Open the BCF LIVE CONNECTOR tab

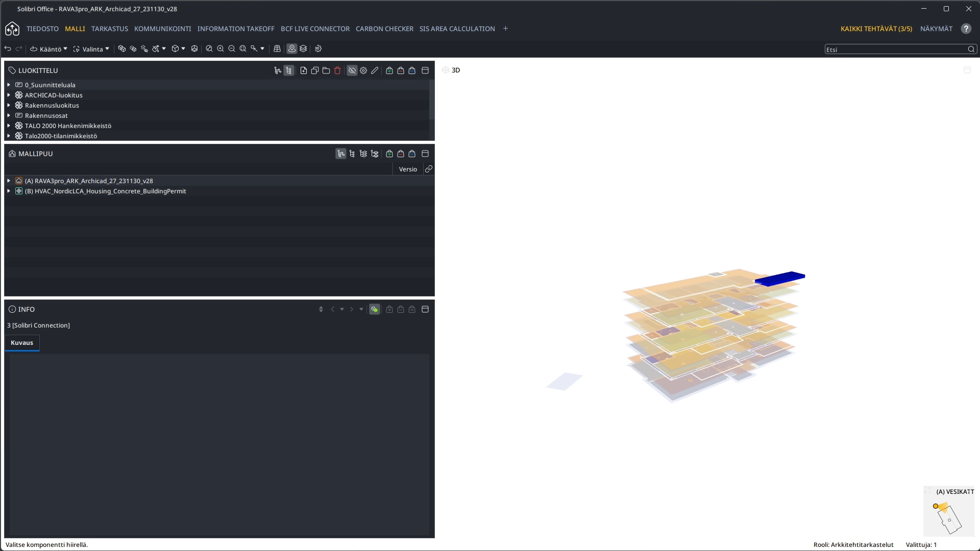pos(315,29)
